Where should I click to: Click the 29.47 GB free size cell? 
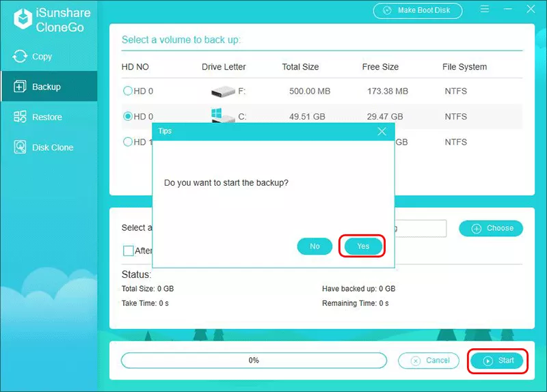[x=385, y=116]
